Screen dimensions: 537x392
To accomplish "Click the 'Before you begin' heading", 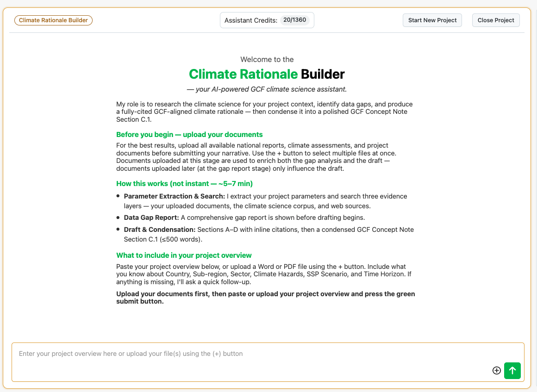I will click(189, 135).
